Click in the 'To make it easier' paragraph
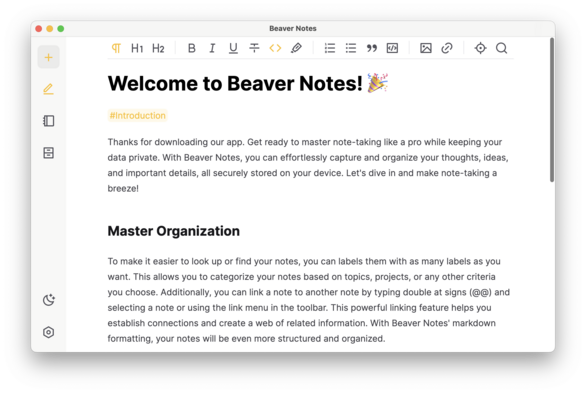The height and width of the screenshot is (393, 586). tap(309, 300)
